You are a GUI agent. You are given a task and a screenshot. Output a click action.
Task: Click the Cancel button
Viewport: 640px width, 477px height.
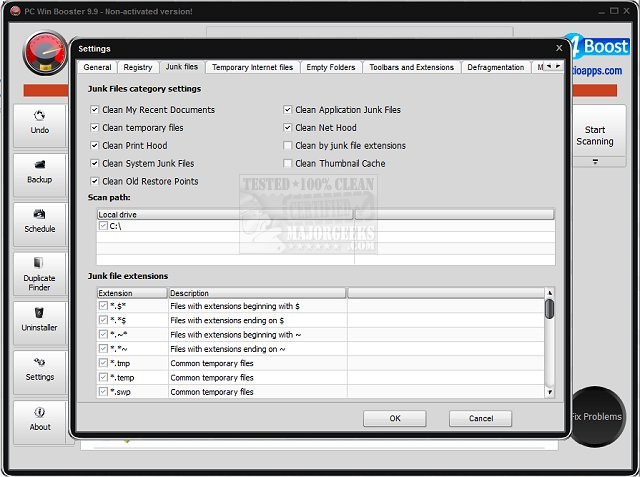(x=480, y=418)
